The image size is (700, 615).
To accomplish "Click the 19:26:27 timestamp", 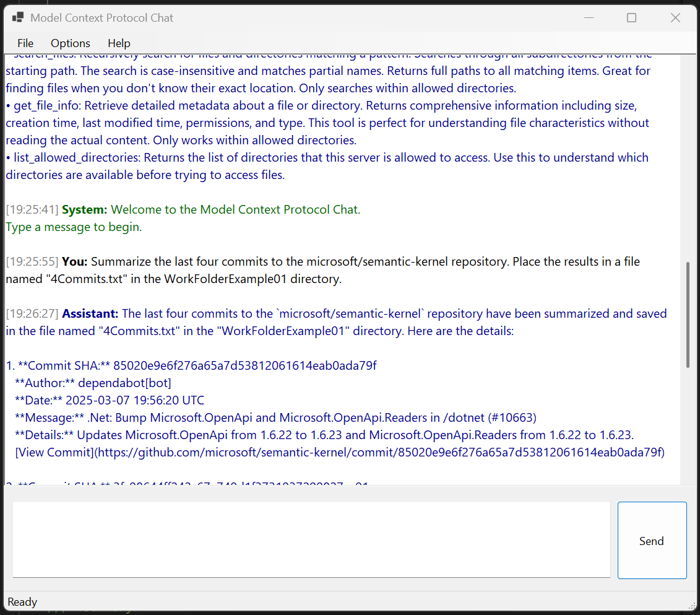I will click(31, 313).
